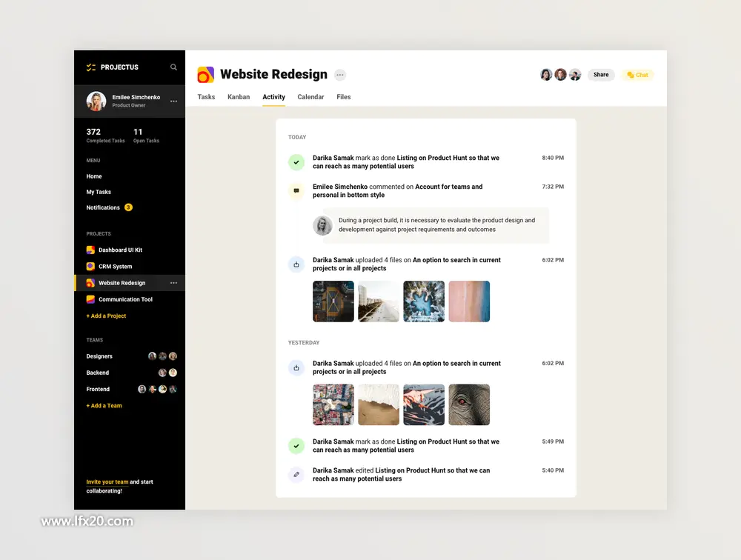Open the elephant eye thumbnail
The image size is (741, 560).
pos(469,404)
